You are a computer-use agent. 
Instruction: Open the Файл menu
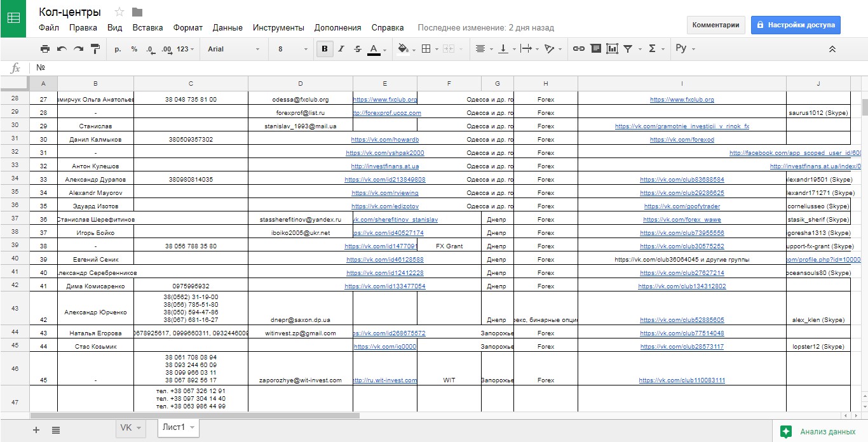[x=49, y=28]
